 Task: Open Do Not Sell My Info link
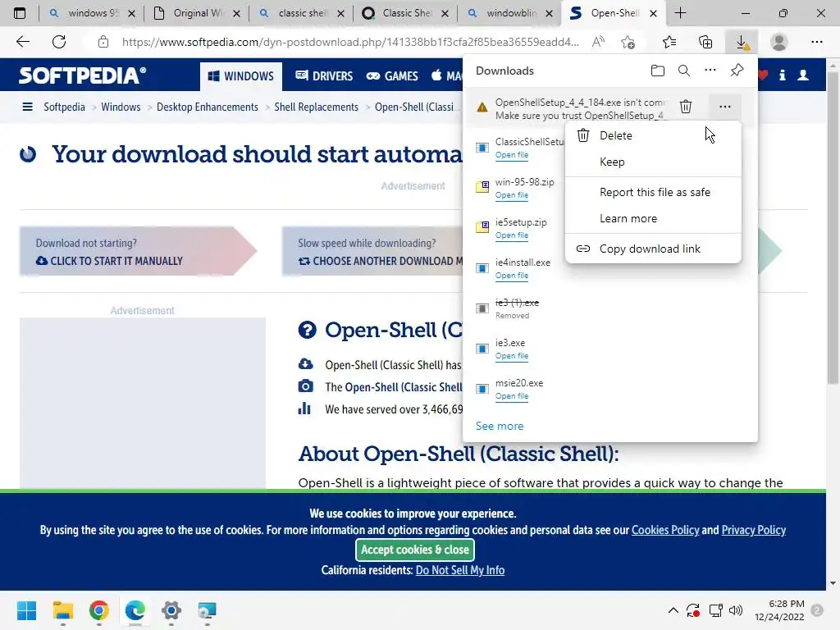(x=459, y=570)
